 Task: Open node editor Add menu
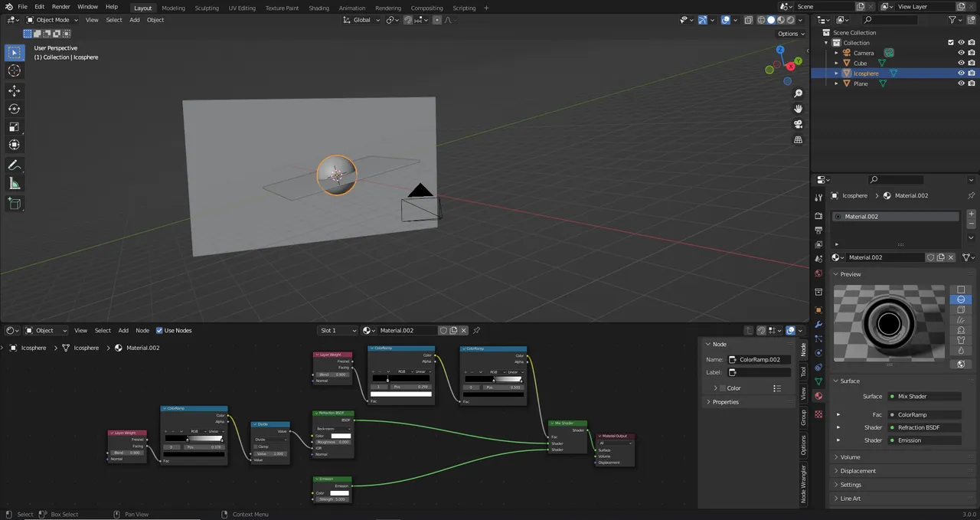[x=123, y=330]
